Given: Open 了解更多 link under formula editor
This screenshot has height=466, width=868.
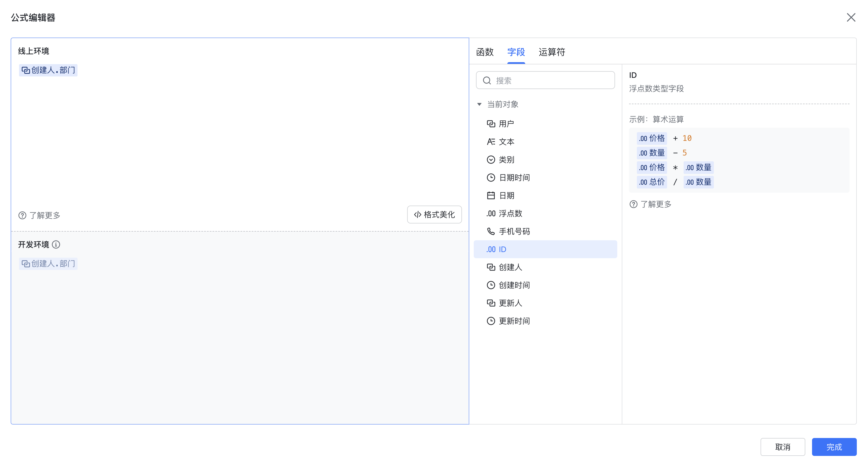Looking at the screenshot, I should click(x=39, y=215).
